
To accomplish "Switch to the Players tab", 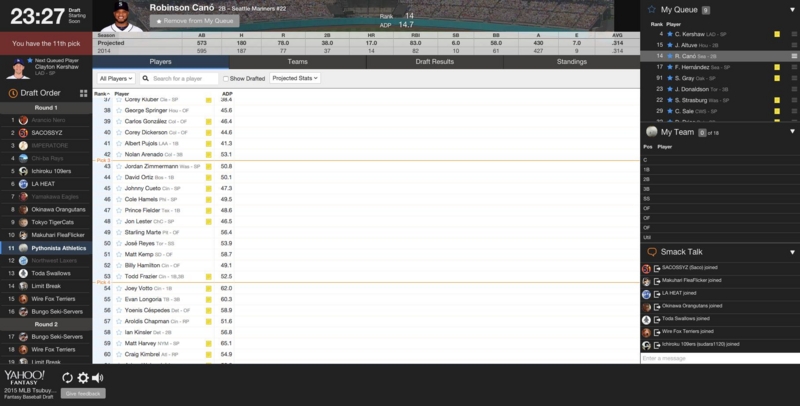I will point(160,62).
